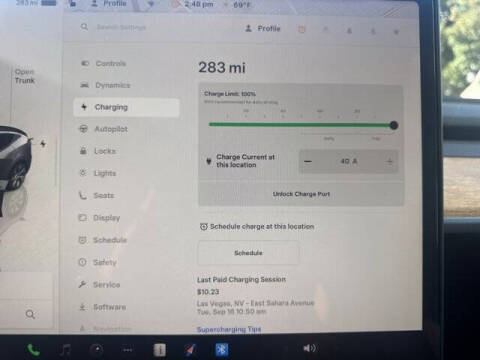Image resolution: width=480 pixels, height=360 pixels.
Task: Tap the 40 A current value
Action: pos(349,161)
